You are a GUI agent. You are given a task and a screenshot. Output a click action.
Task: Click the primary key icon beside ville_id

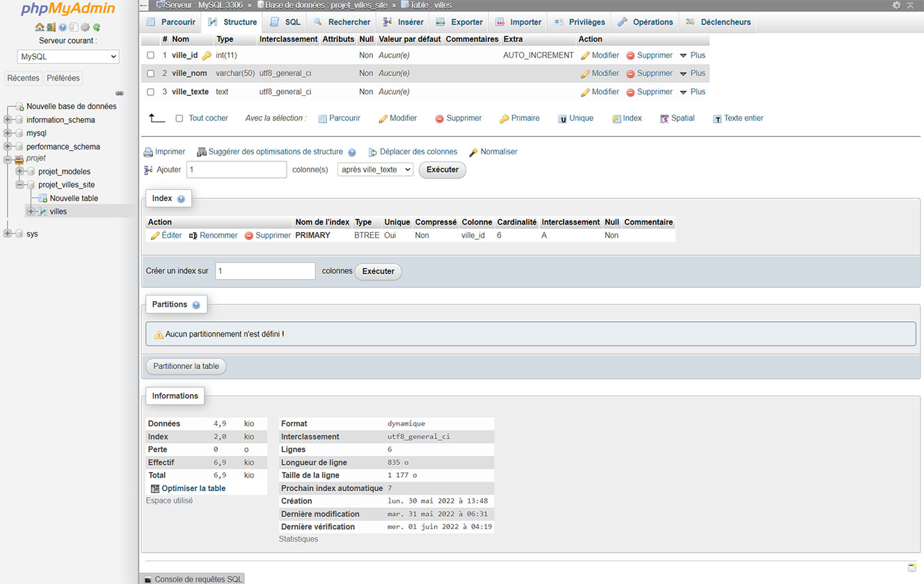click(x=207, y=56)
